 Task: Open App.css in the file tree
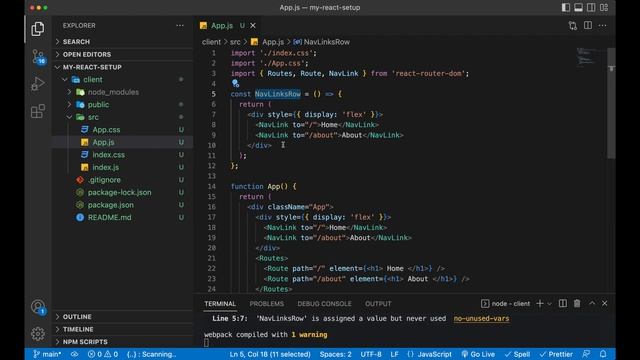click(122, 130)
